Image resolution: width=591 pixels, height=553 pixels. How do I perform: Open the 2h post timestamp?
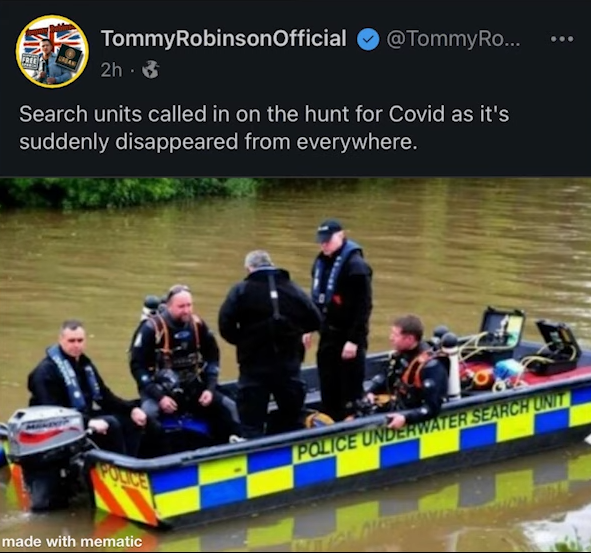(x=111, y=70)
